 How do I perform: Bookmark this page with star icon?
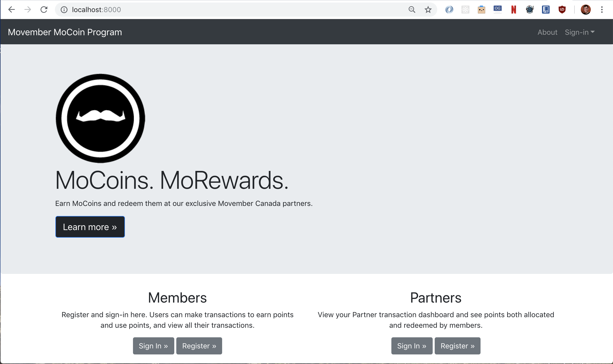coord(428,10)
